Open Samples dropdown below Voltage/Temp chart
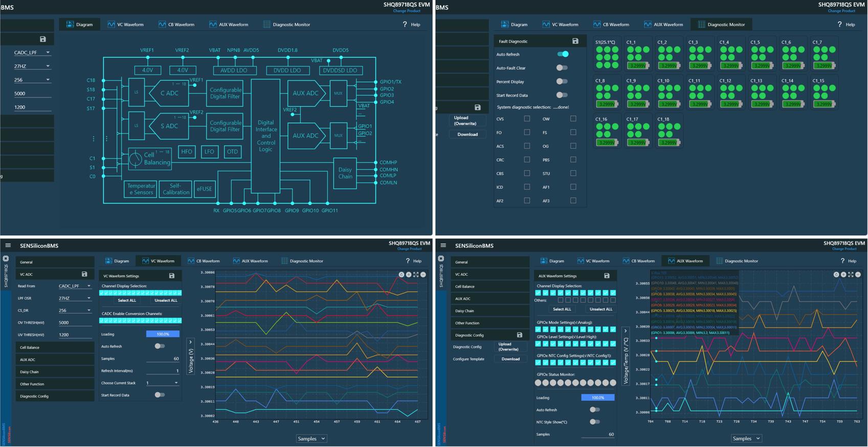This screenshot has width=868, height=447. [746, 438]
